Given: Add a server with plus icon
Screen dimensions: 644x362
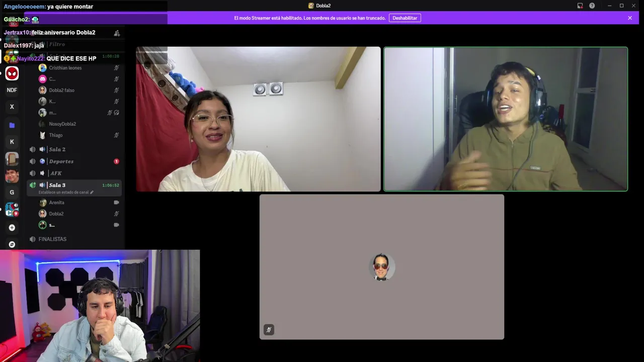Looking at the screenshot, I should click(x=12, y=227).
